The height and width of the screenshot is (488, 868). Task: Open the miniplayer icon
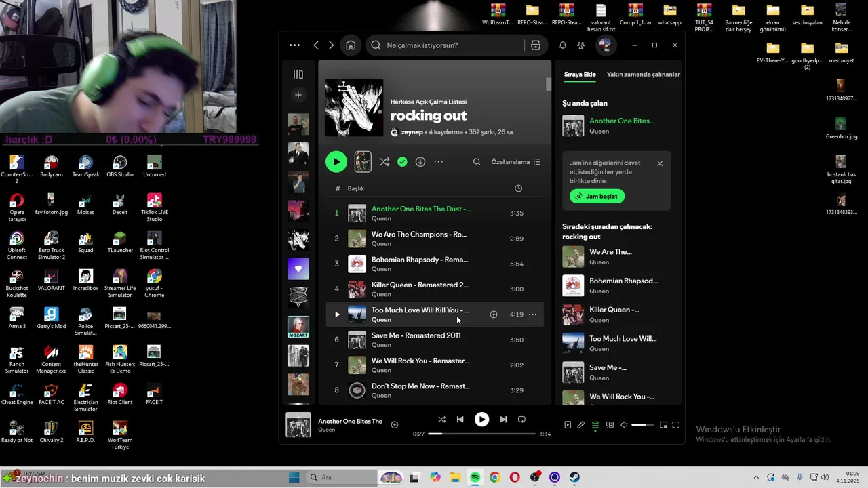(663, 425)
